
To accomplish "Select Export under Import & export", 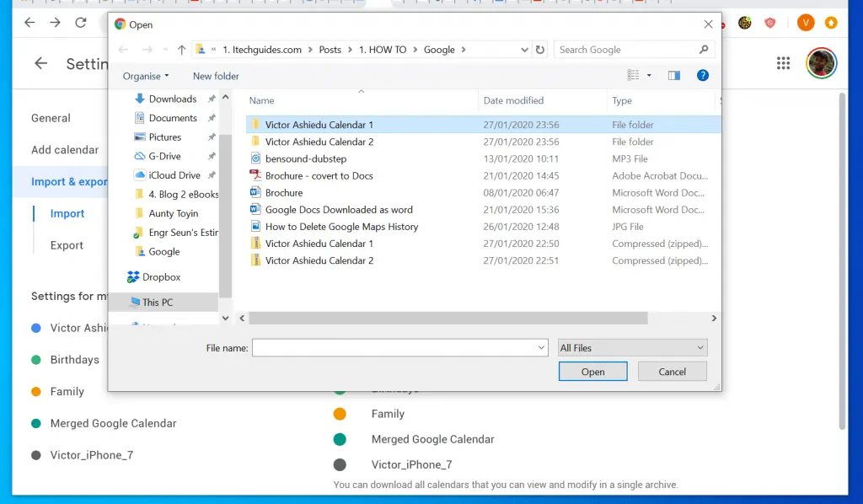I will tap(67, 245).
